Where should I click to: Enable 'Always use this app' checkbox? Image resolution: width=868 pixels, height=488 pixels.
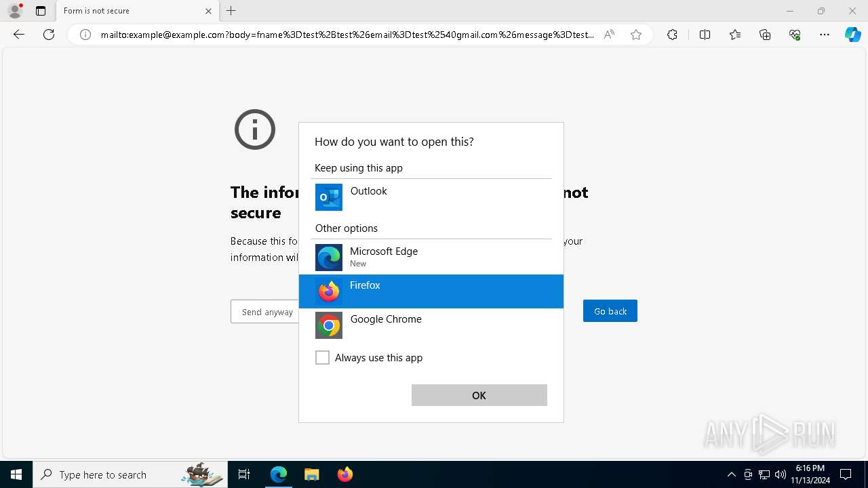point(322,357)
